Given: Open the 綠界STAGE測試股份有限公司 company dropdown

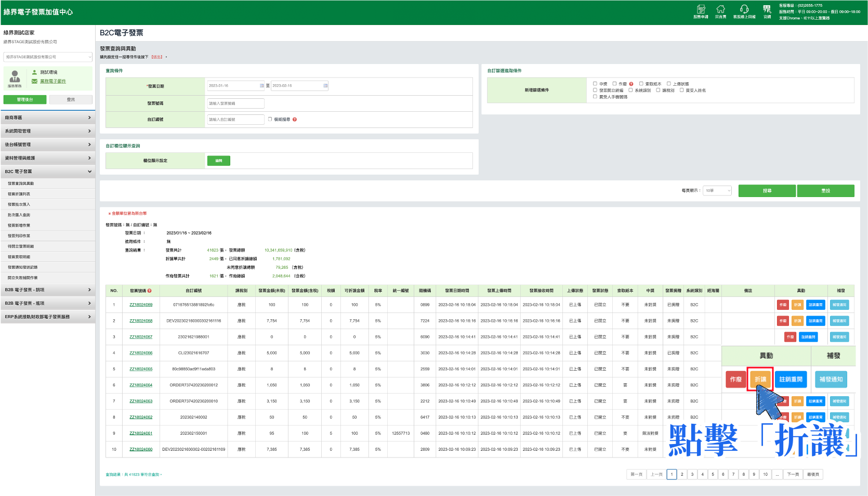Looking at the screenshot, I should tap(48, 57).
